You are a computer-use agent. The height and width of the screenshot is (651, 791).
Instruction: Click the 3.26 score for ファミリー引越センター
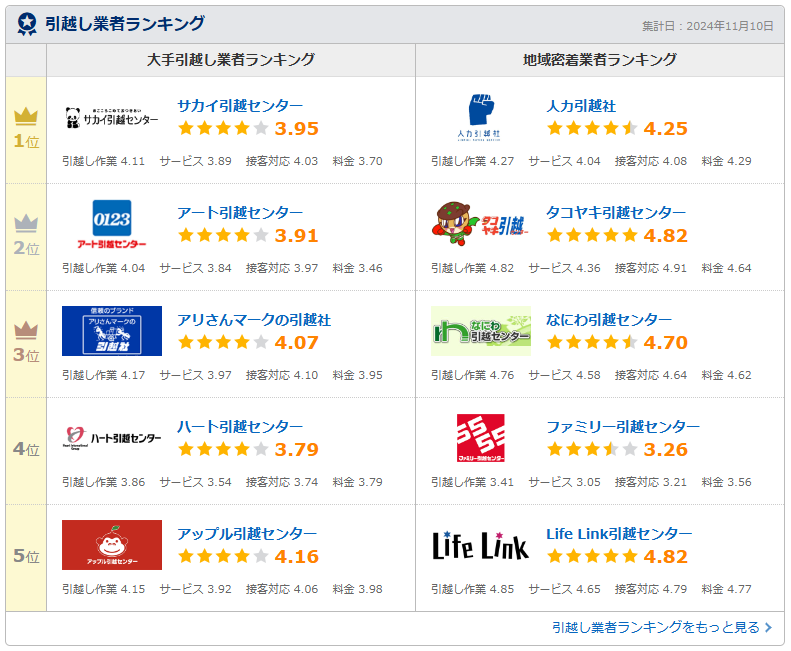tap(666, 450)
